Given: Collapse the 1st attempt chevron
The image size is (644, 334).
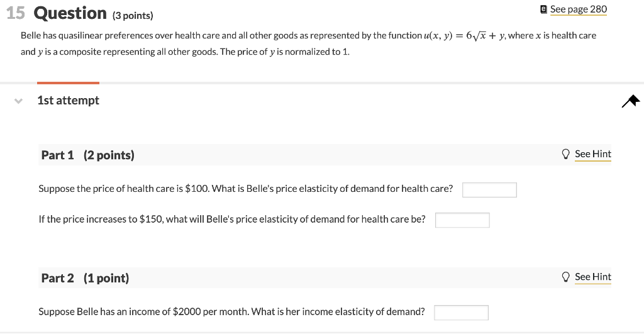Looking at the screenshot, I should [18, 101].
